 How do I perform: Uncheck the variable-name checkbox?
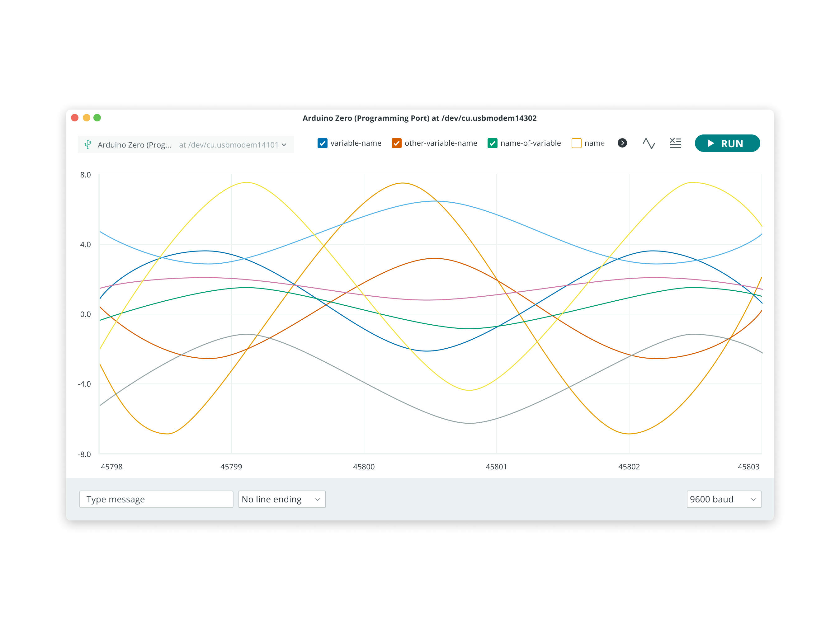[322, 143]
